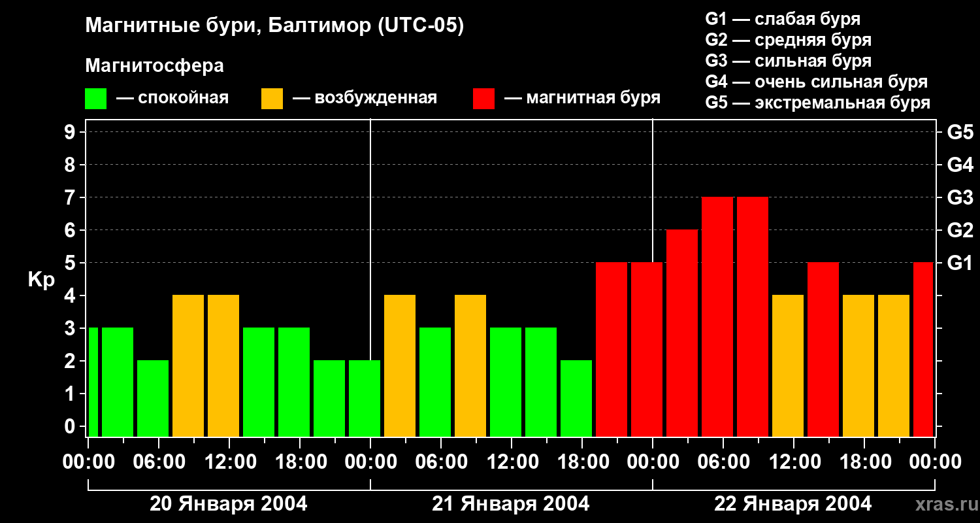Click the 'G1' storm-level tick label beside the plot
The height and width of the screenshot is (523, 980).
[960, 263]
